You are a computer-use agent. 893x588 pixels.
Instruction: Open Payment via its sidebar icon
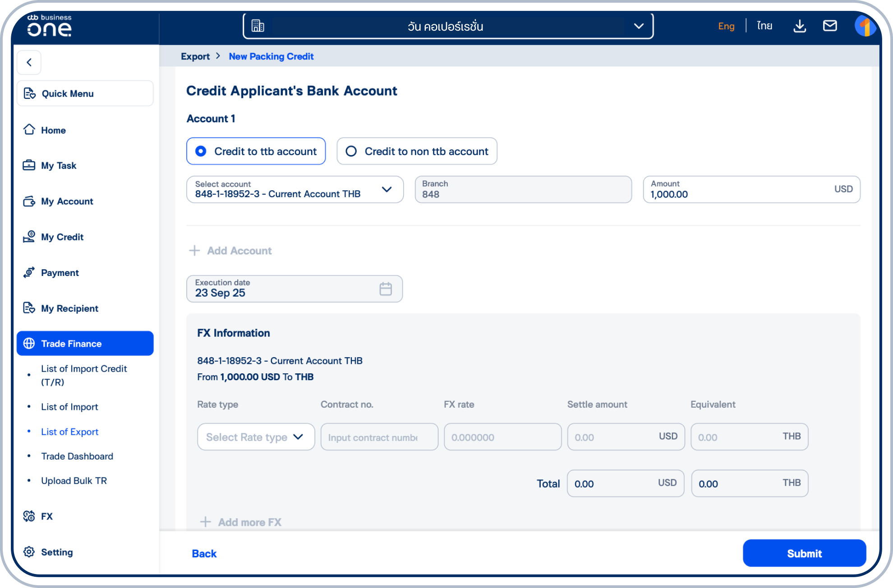[x=29, y=272]
